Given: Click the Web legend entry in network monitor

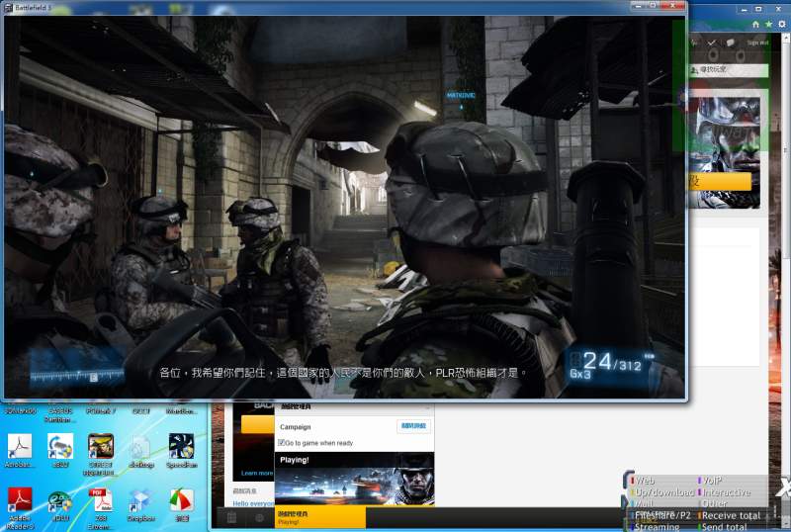Looking at the screenshot, I should 644,480.
